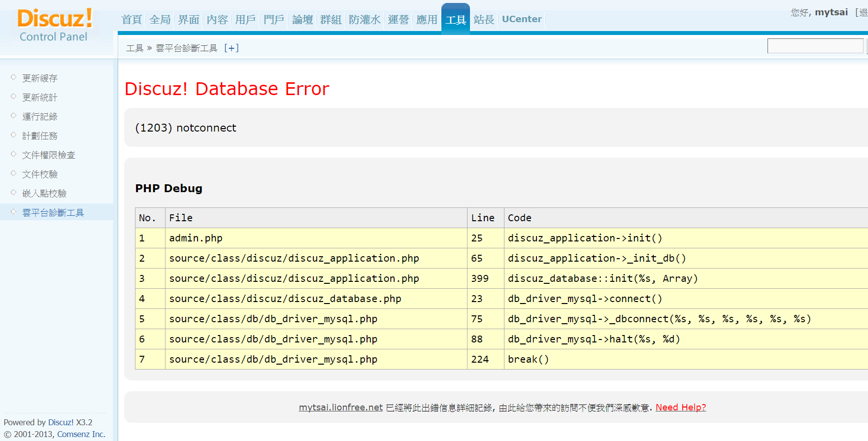Screen dimensions: 868x441
Task: Click the line number 399 cell
Action: tap(485, 278)
